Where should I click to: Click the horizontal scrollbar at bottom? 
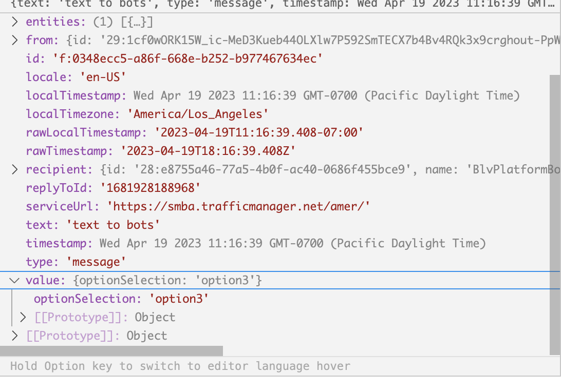pyautogui.click(x=110, y=350)
